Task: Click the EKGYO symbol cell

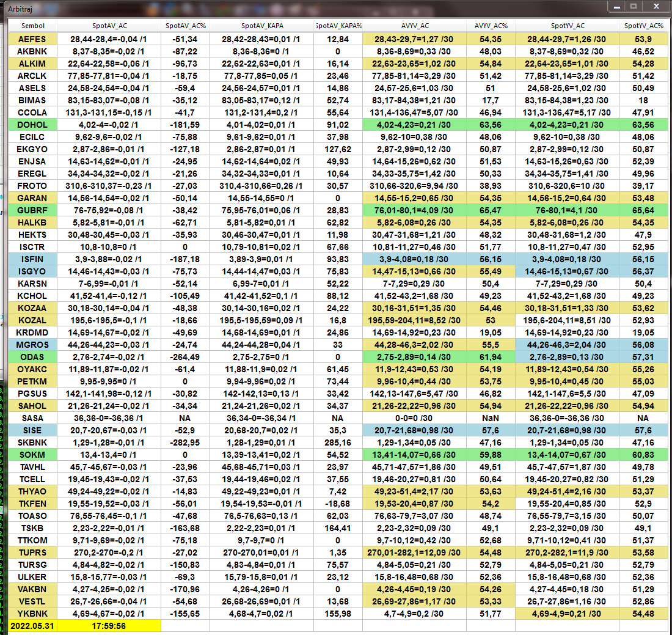Action: point(32,149)
